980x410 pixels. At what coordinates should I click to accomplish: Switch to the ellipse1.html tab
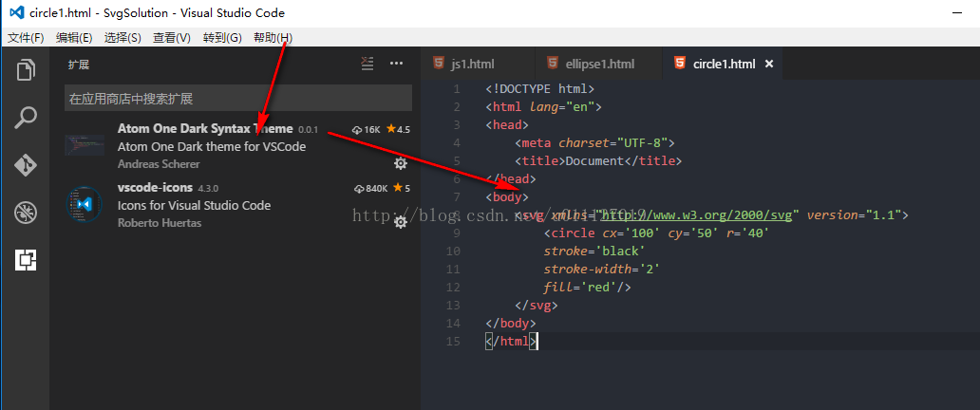click(x=599, y=64)
